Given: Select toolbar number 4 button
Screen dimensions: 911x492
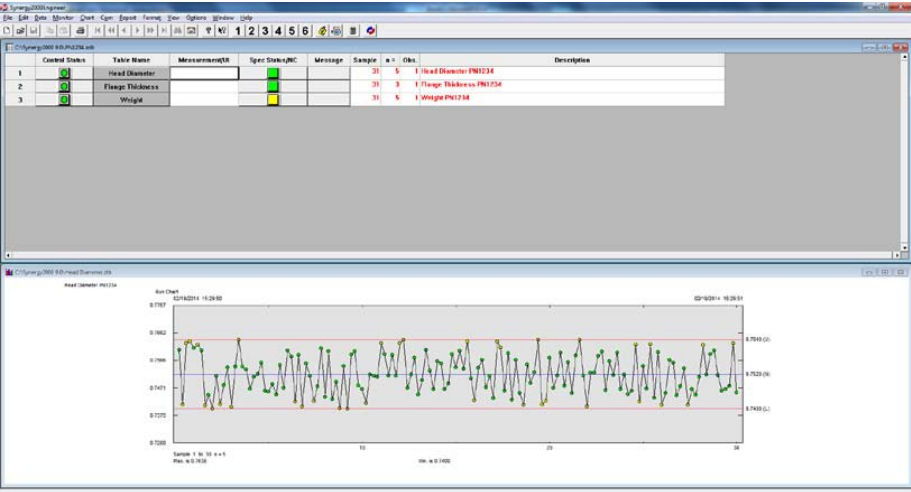Looking at the screenshot, I should [278, 31].
